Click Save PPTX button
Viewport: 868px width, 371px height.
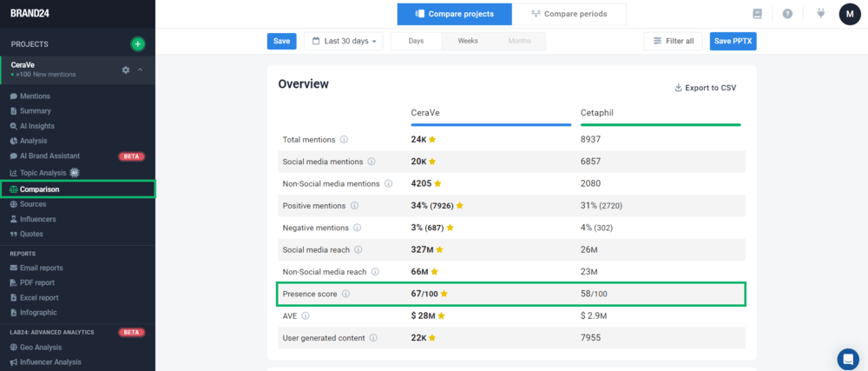(x=733, y=41)
